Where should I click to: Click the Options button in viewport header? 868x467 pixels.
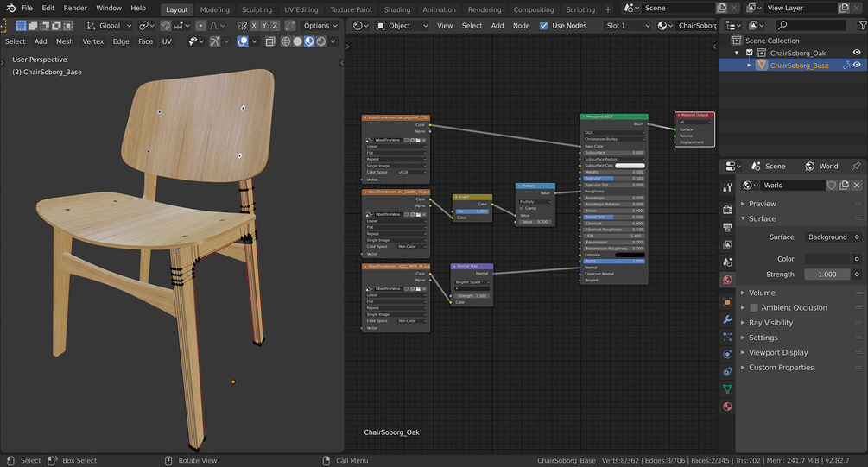316,26
